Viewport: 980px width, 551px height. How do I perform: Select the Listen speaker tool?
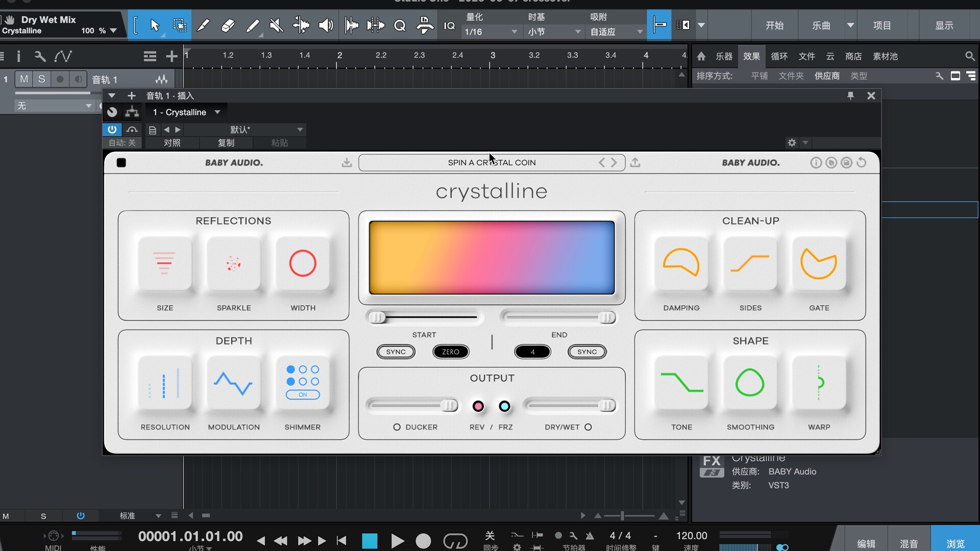tap(326, 25)
